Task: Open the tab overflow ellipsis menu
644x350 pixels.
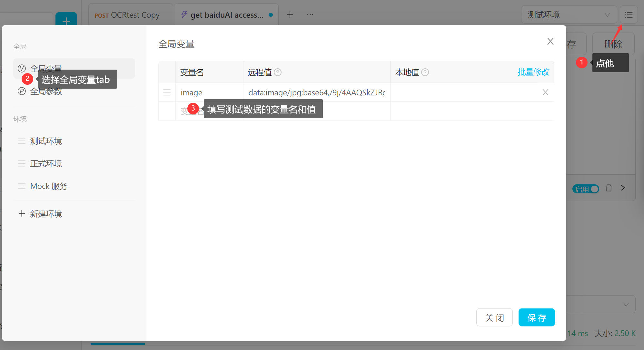Action: coord(310,15)
